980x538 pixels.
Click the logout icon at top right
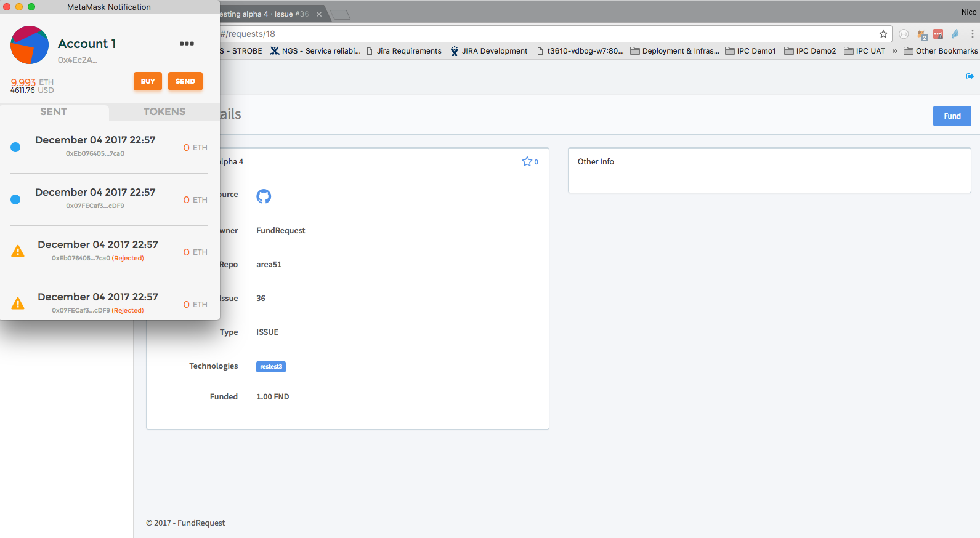(x=970, y=76)
